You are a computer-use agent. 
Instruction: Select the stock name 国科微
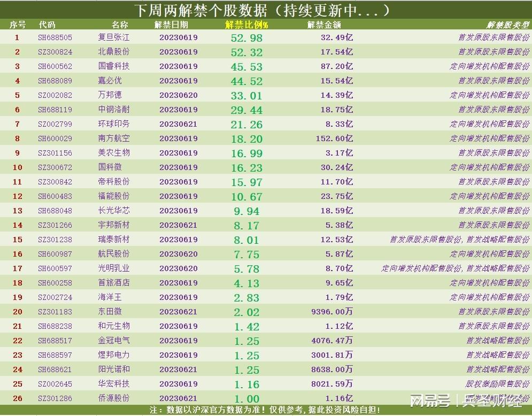[x=110, y=167]
